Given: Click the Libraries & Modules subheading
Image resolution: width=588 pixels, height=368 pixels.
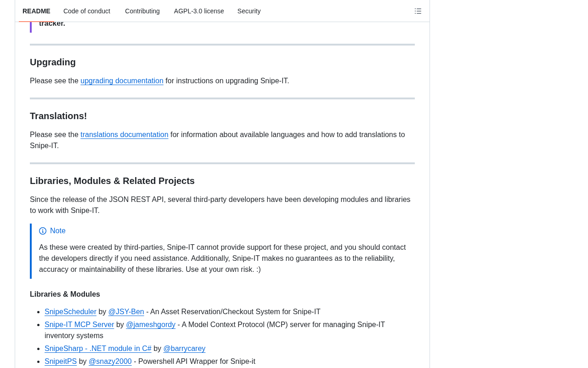Looking at the screenshot, I should coord(65,294).
